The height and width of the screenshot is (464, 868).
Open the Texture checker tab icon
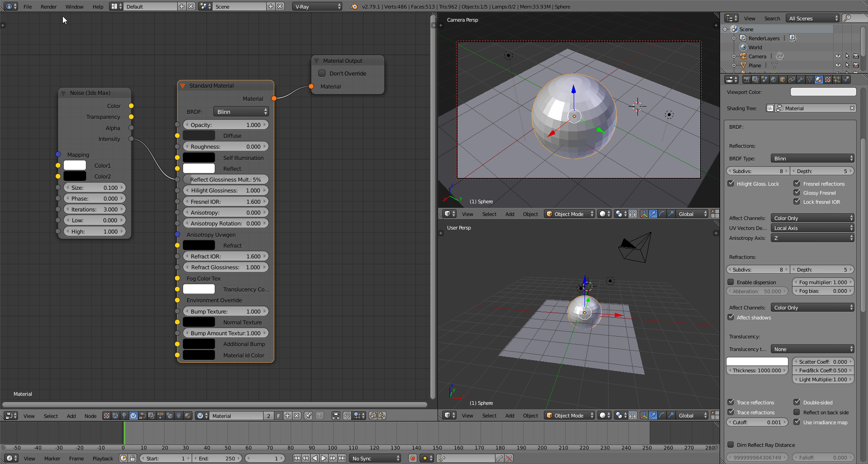click(828, 80)
